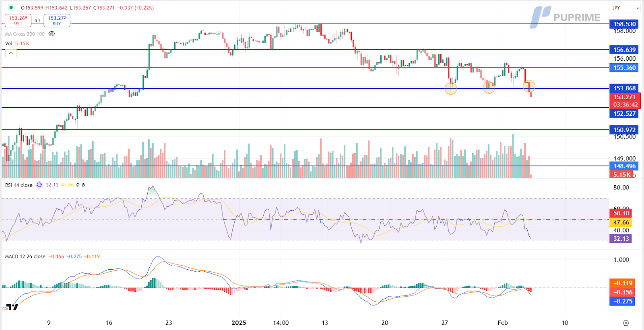Click the 155.360 price level label
The width and height of the screenshot is (644, 330).
pyautogui.click(x=624, y=68)
